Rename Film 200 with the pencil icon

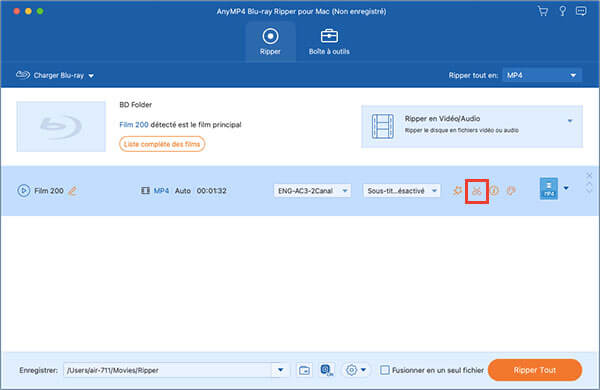pos(73,191)
